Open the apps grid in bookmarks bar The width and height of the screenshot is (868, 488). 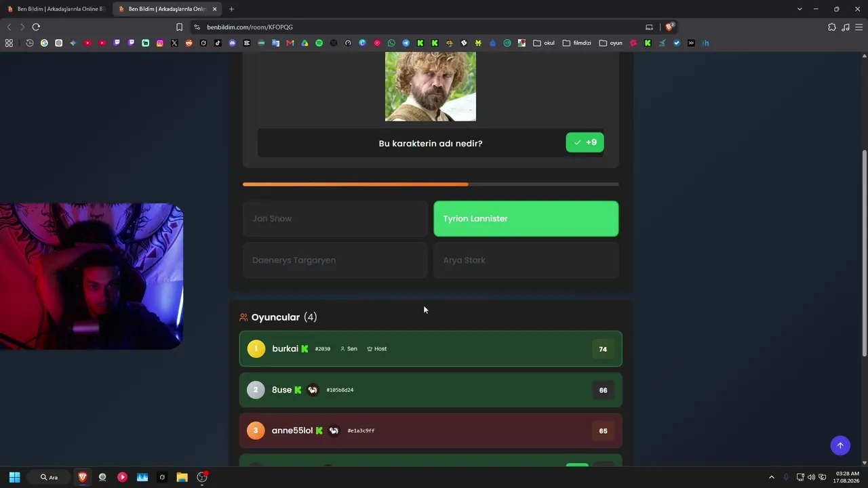(9, 43)
